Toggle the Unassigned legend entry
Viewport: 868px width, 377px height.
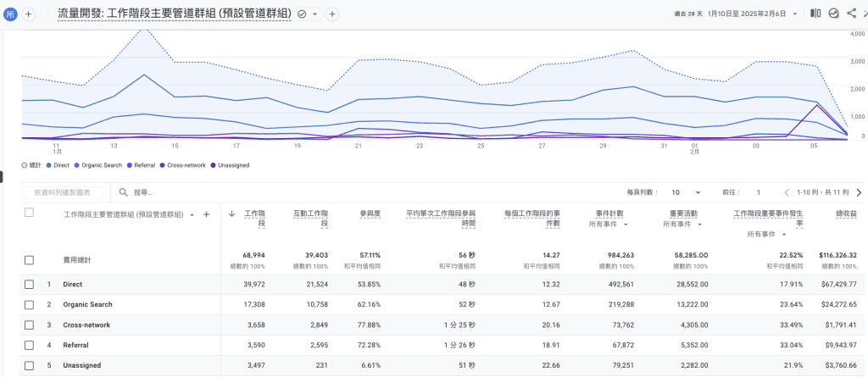[x=230, y=165]
